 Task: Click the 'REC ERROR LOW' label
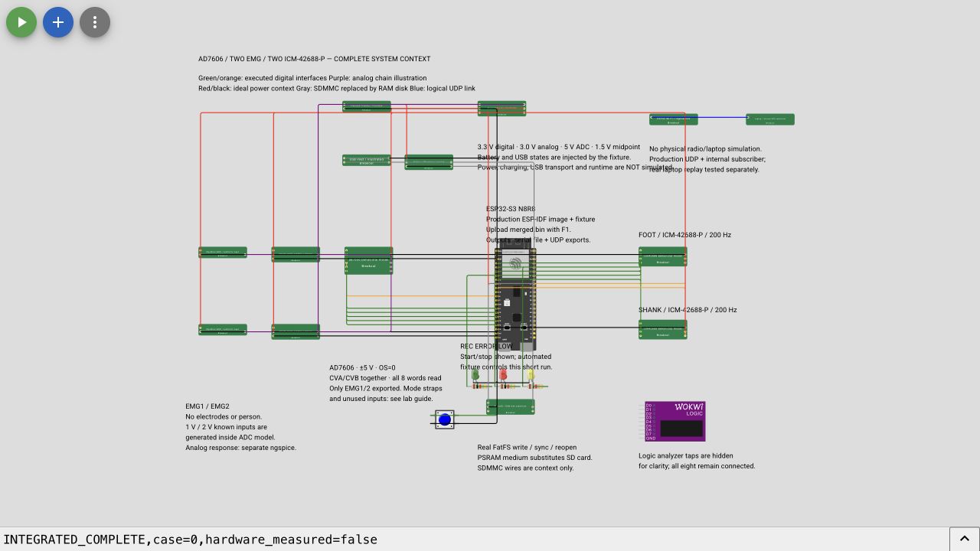click(x=487, y=347)
